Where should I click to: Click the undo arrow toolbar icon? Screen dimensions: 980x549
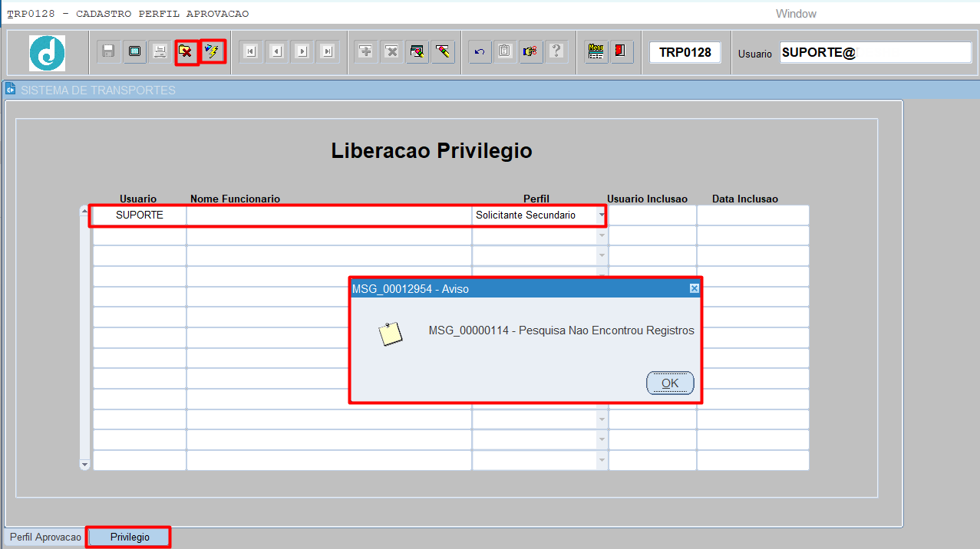tap(480, 51)
